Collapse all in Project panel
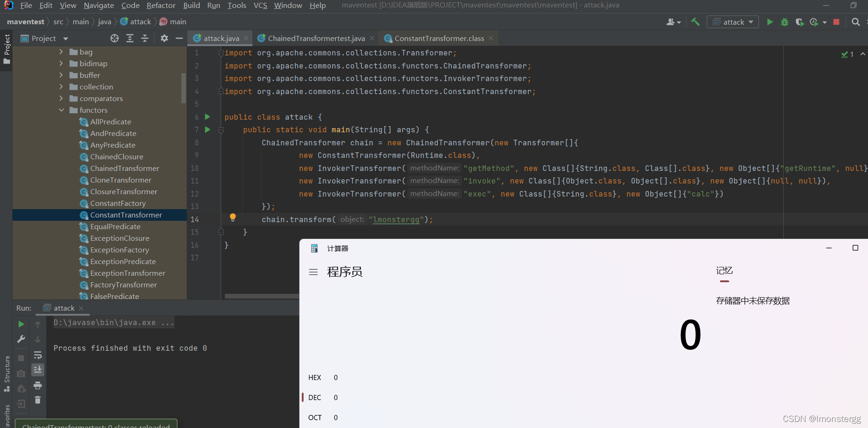868x428 pixels. [x=145, y=38]
